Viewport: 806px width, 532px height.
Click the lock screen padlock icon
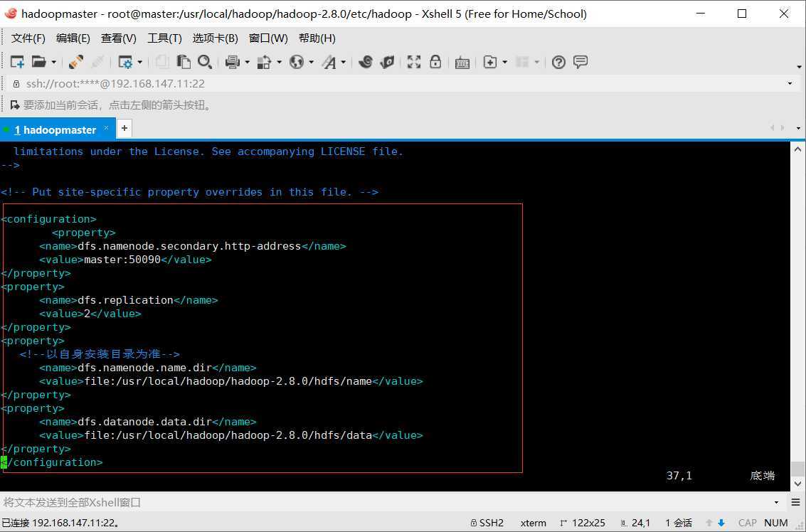435,62
